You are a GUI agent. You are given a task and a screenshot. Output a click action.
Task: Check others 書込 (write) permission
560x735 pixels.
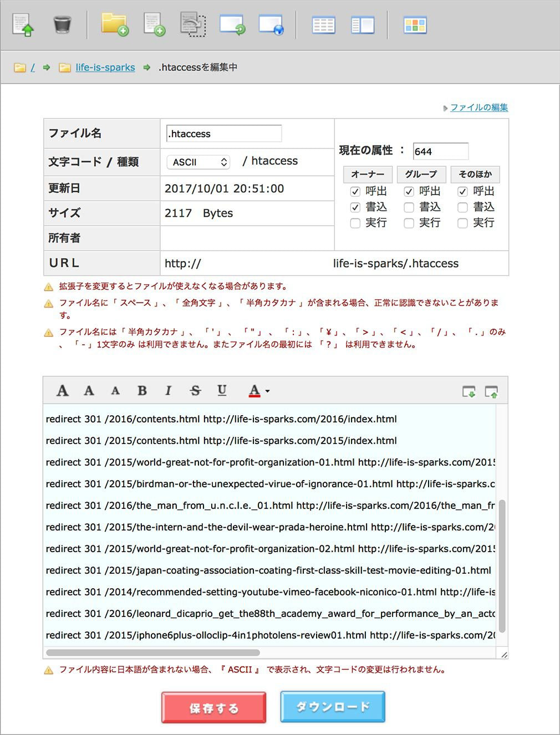[x=462, y=207]
